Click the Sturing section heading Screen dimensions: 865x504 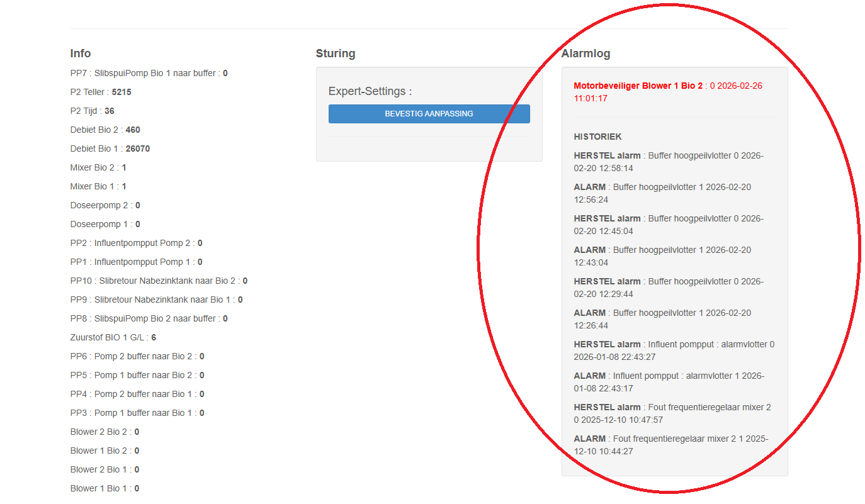point(336,53)
